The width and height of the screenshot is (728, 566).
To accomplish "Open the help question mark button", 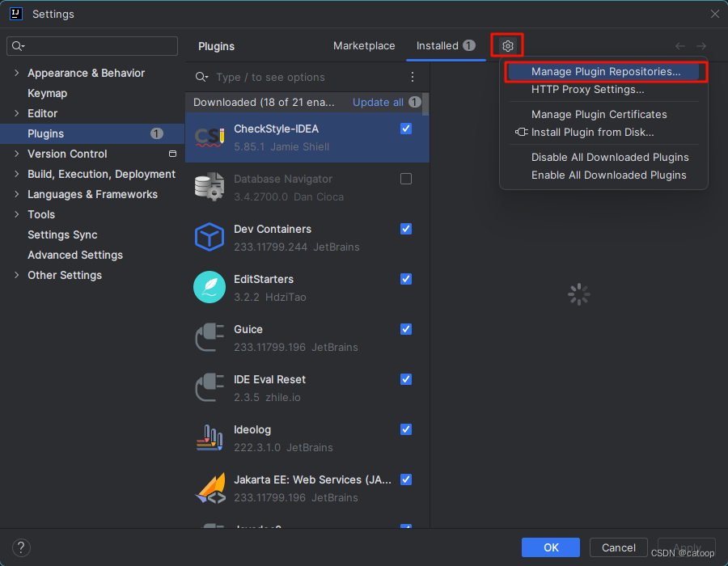I will click(21, 547).
